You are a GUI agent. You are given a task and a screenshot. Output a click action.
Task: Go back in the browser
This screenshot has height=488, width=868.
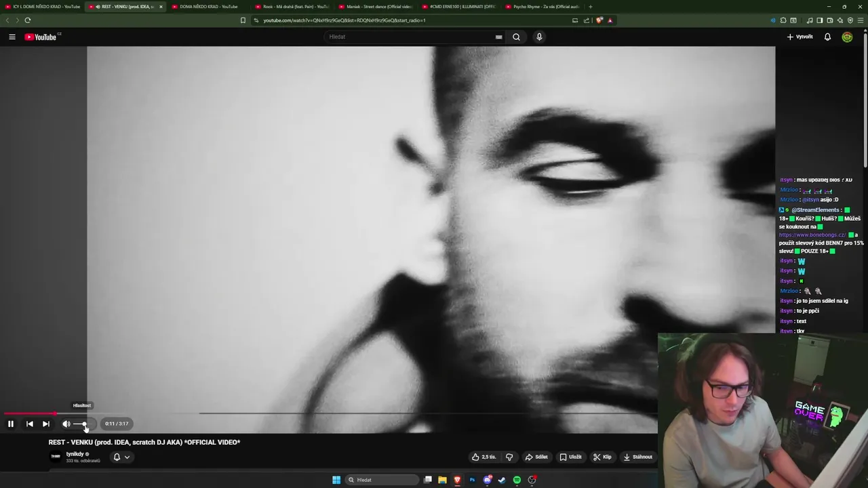7,20
